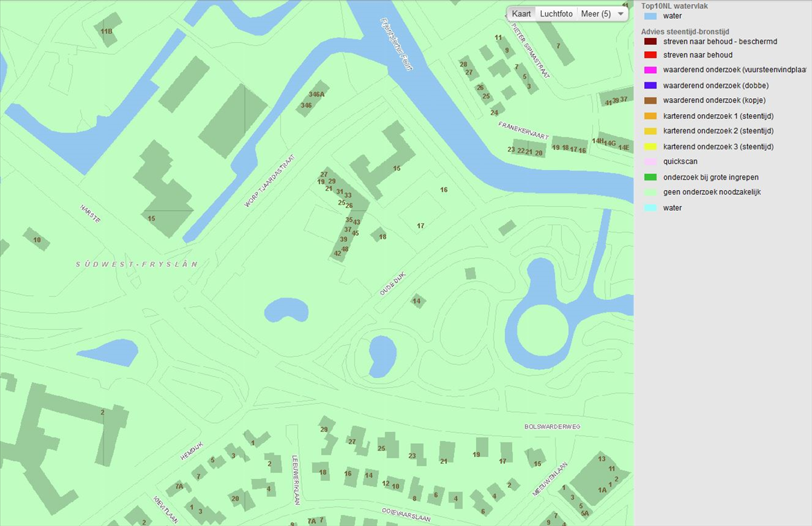Click the OOIEVAARSLAAN street label

pos(406,514)
